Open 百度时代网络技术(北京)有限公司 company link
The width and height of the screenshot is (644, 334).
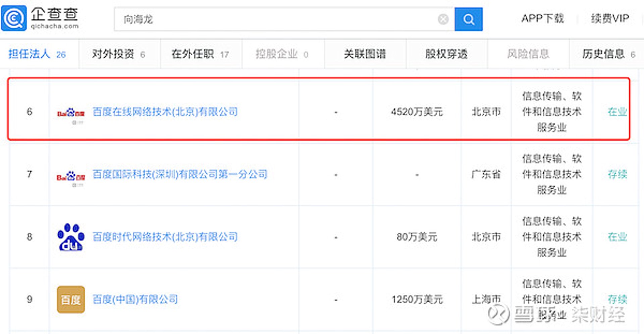pos(165,237)
